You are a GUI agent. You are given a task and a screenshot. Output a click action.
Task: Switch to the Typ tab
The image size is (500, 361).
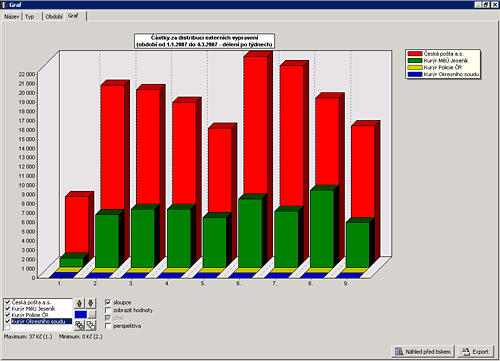(32, 17)
